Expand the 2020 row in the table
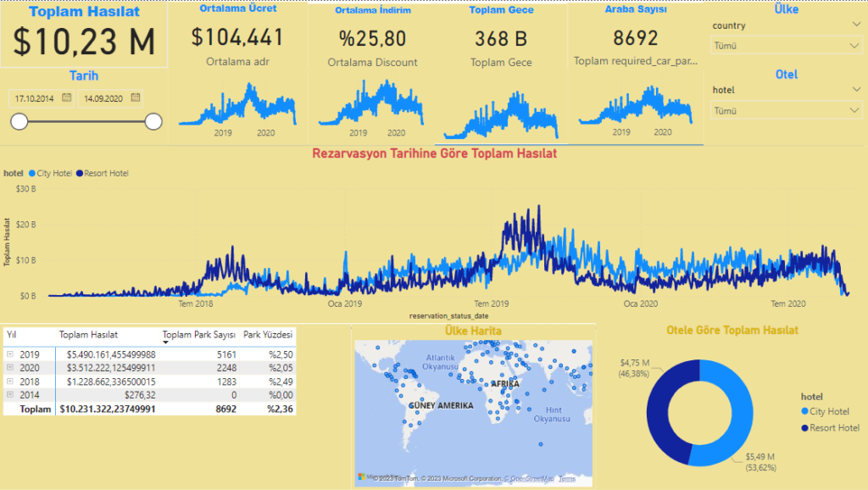Image resolution: width=868 pixels, height=490 pixels. coord(10,367)
